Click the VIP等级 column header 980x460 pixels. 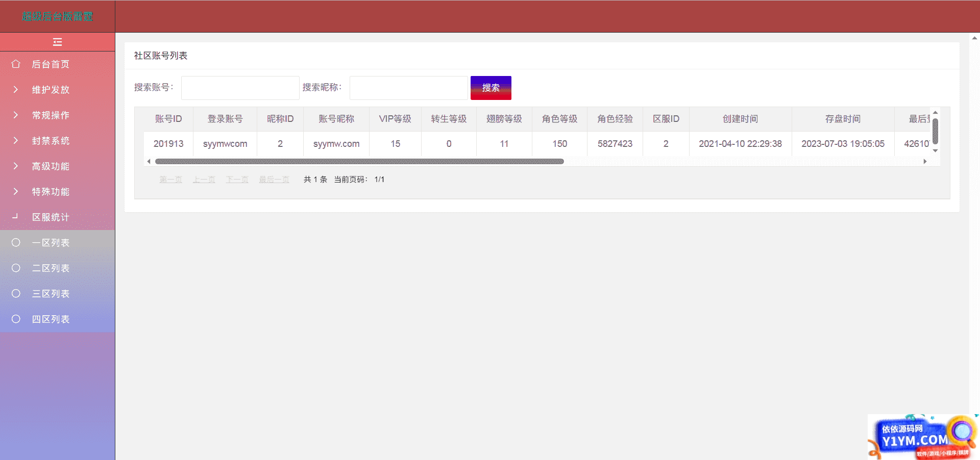(x=395, y=119)
